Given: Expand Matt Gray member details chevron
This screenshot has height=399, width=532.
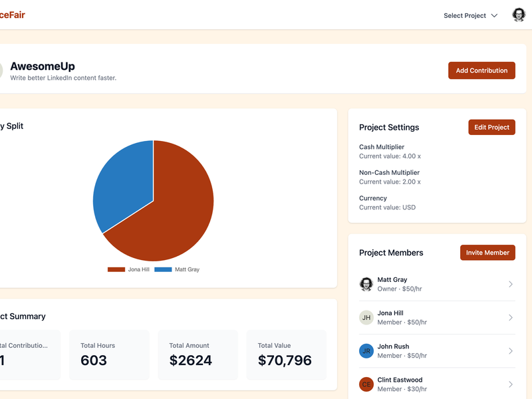Looking at the screenshot, I should [x=511, y=284].
